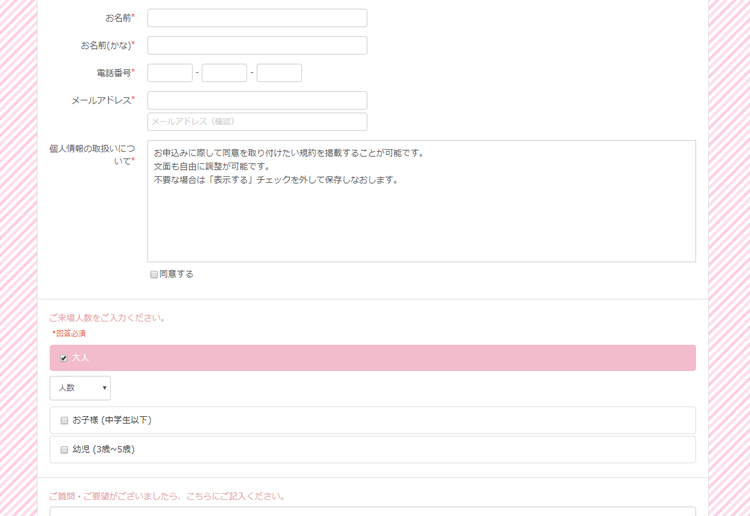Open the 人数 dropdown
750x516 pixels.
[80, 388]
